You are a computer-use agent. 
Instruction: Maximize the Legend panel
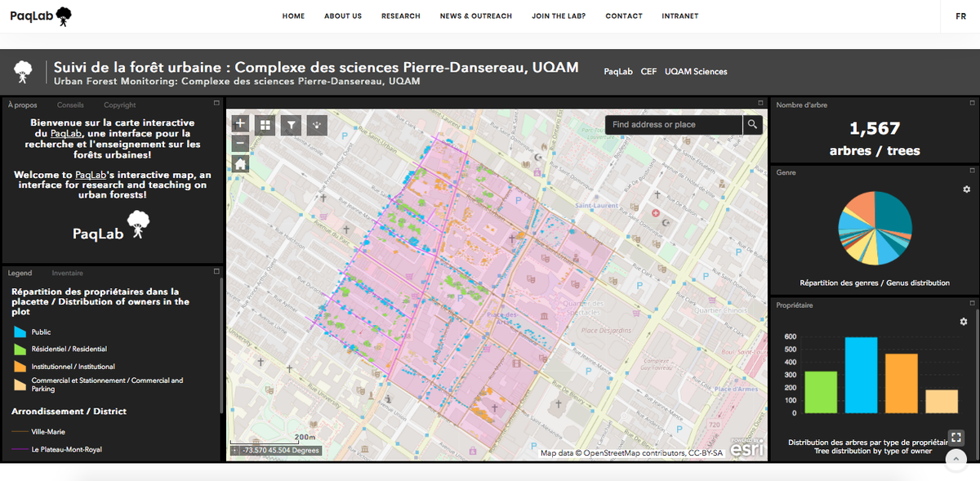point(216,271)
